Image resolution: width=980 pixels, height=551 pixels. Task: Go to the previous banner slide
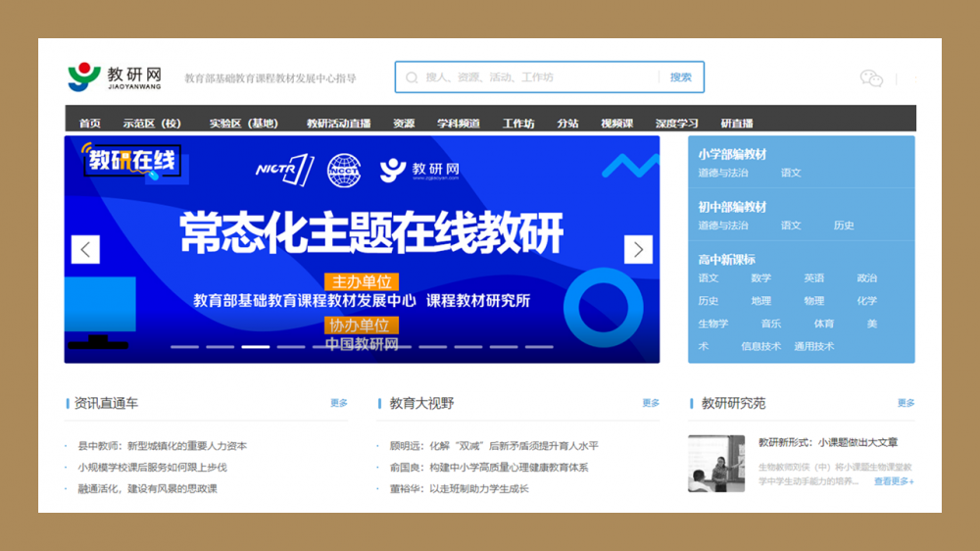[x=85, y=250]
